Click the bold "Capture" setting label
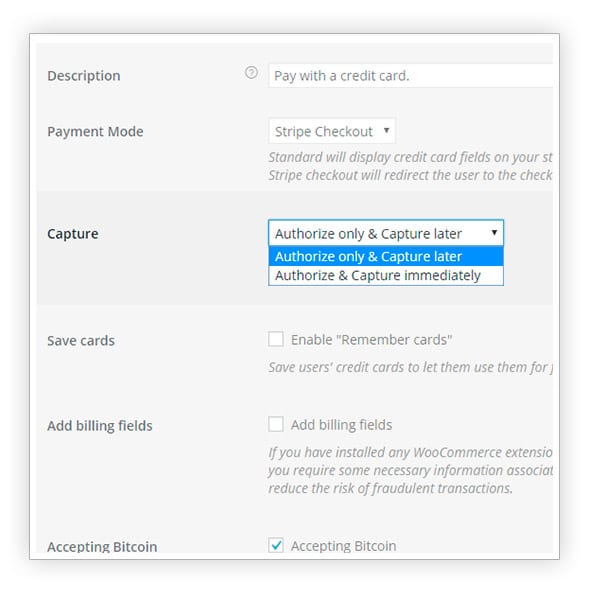600x598 pixels. [73, 234]
